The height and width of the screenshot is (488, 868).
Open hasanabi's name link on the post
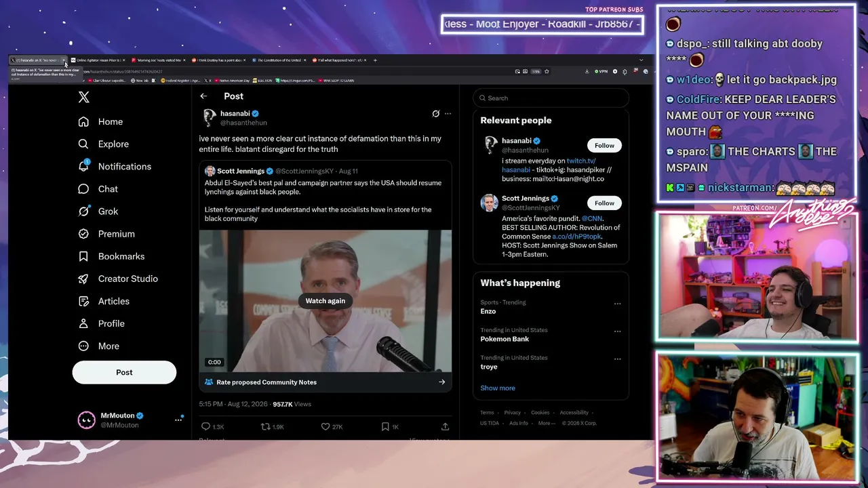235,113
